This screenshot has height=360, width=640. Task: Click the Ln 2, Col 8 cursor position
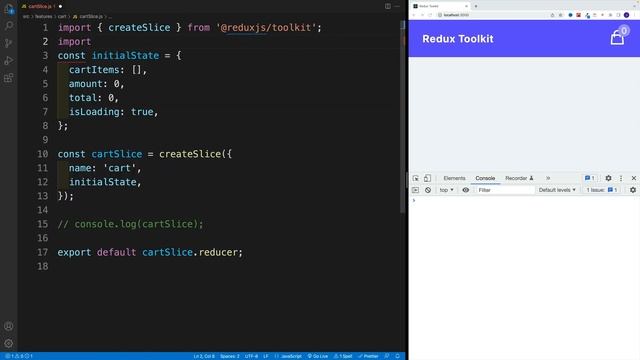coord(204,356)
